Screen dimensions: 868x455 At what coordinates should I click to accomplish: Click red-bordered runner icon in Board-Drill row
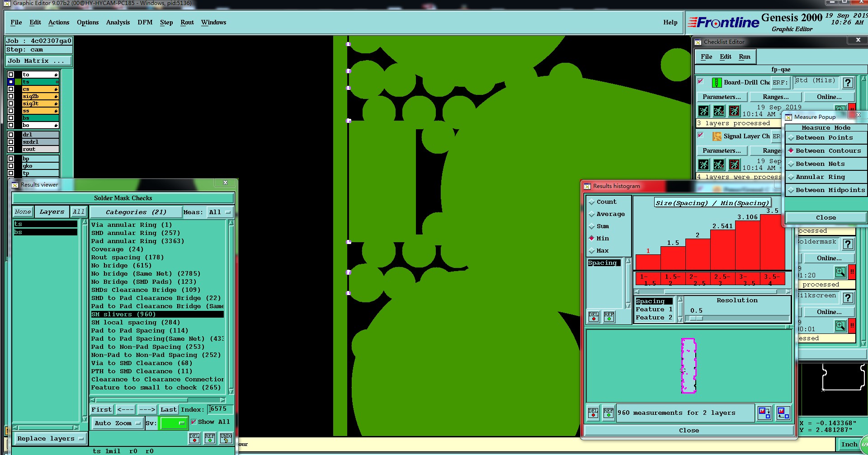pos(734,111)
